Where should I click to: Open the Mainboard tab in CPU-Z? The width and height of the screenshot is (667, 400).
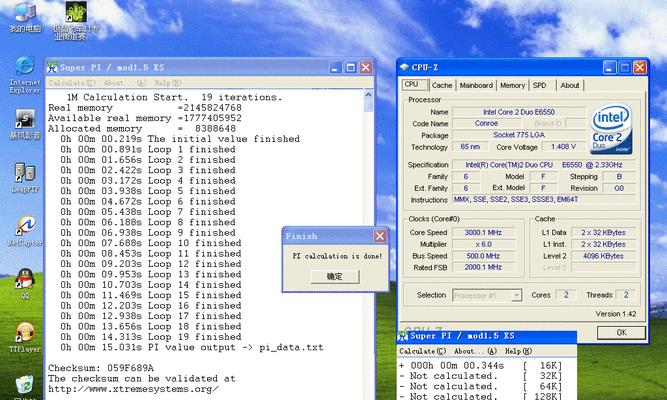pos(476,85)
